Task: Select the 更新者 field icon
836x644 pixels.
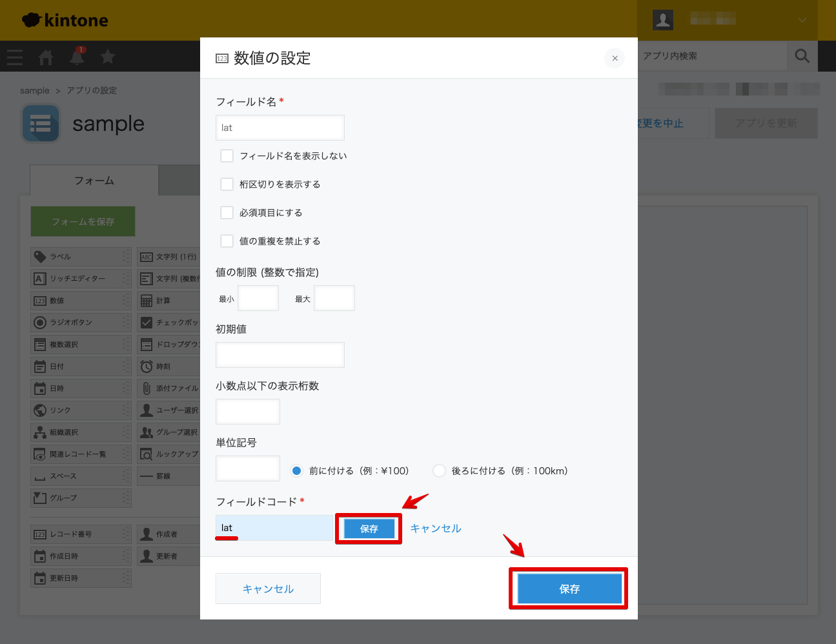Action: [147, 556]
